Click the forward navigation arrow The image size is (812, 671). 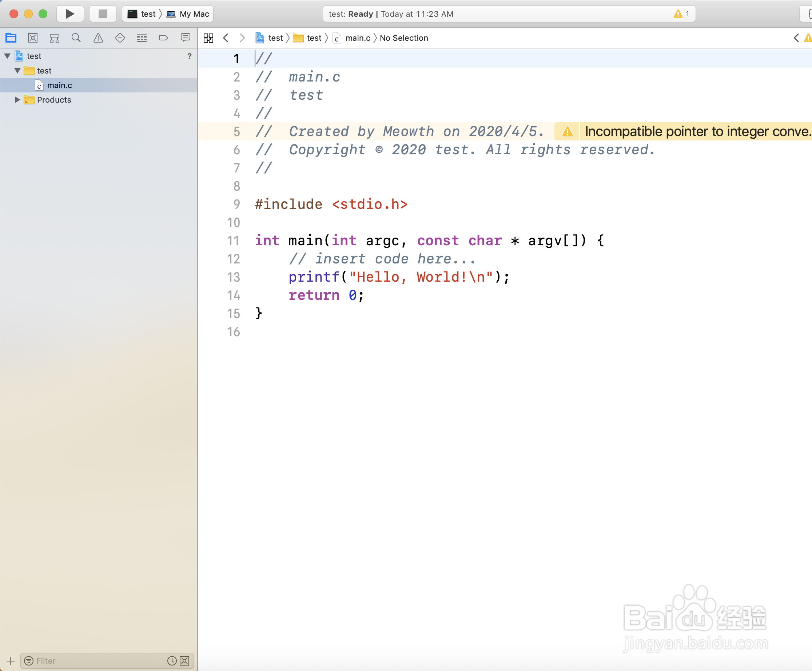(242, 38)
